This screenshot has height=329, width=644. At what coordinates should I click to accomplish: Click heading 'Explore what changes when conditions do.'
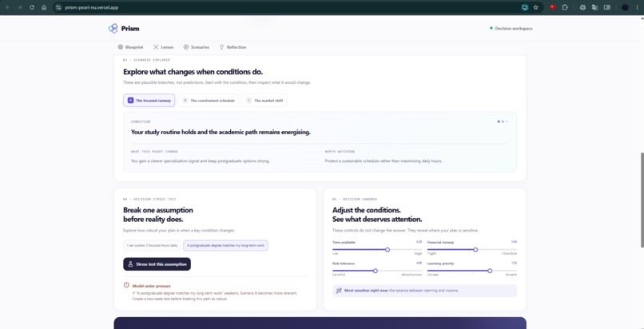(x=193, y=72)
